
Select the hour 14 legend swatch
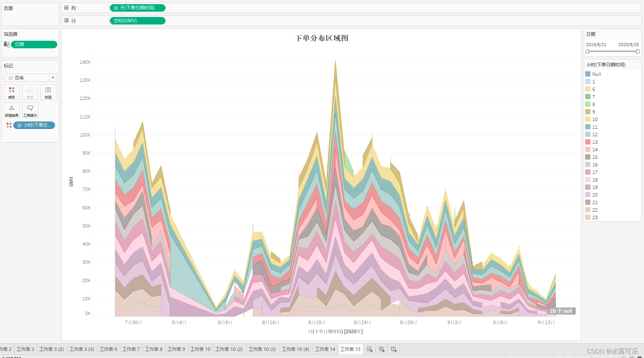[588, 149]
